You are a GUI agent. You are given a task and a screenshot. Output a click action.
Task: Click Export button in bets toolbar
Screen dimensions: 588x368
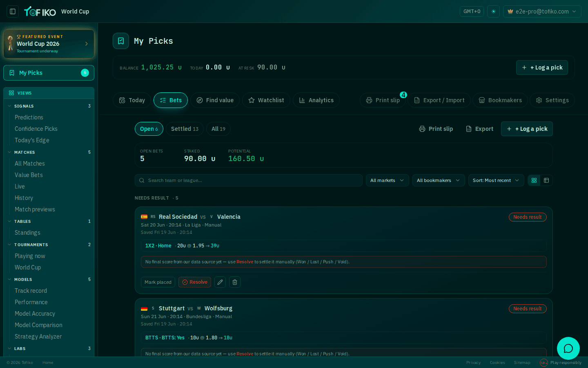(479, 129)
